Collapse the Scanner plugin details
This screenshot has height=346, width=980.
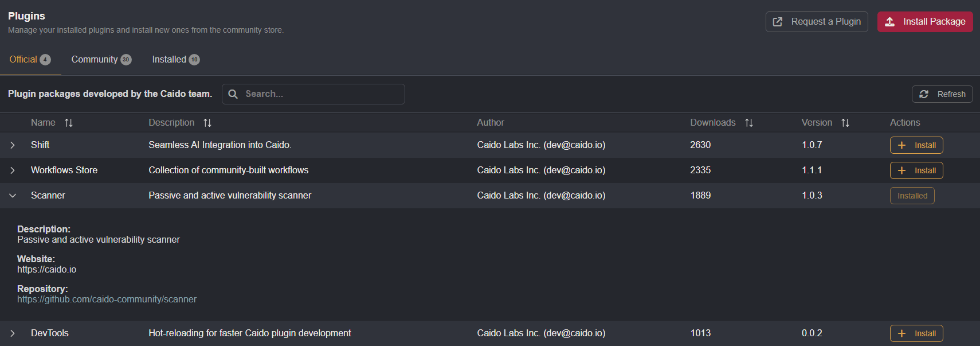click(x=13, y=196)
